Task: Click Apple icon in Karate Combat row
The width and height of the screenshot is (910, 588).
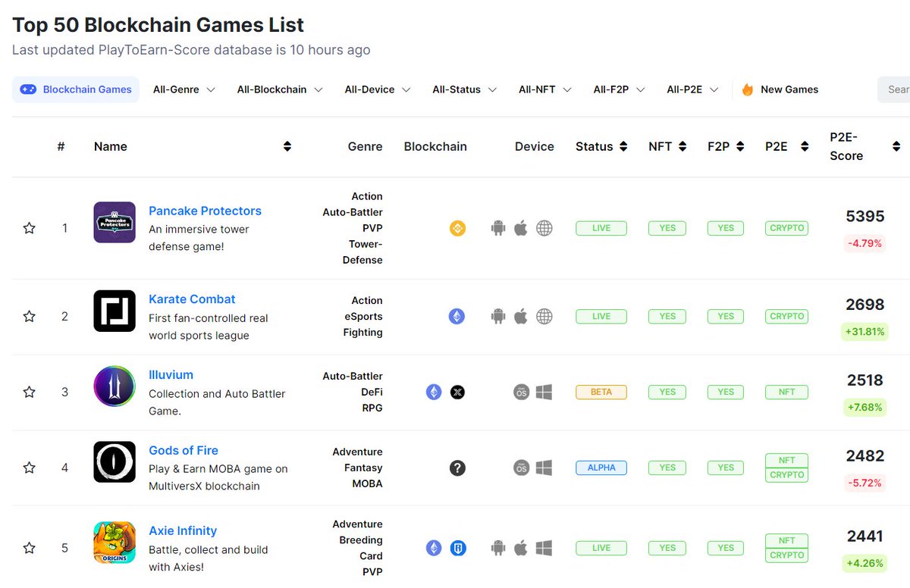Action: 521,317
